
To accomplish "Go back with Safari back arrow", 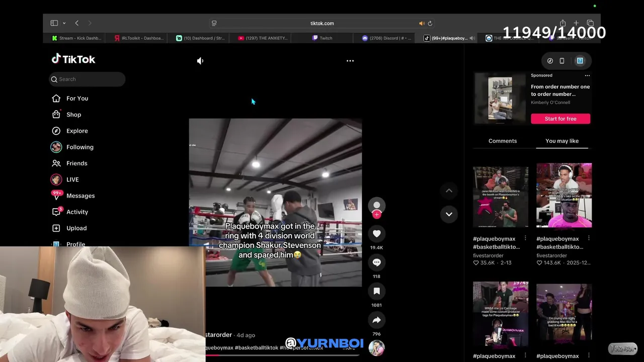I will coord(76,23).
